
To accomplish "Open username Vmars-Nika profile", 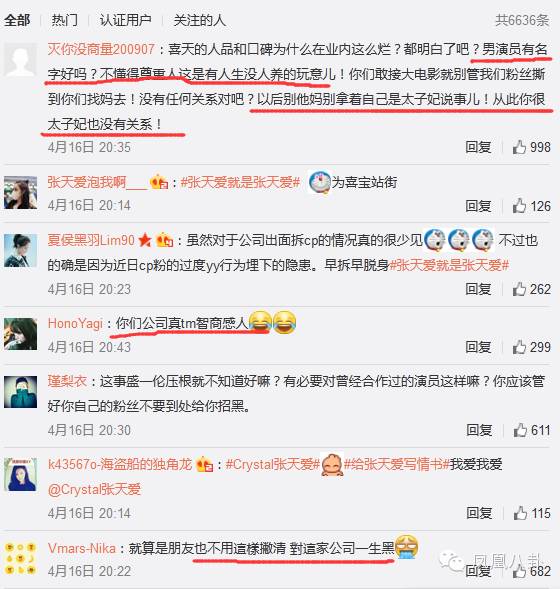I will pos(82,548).
